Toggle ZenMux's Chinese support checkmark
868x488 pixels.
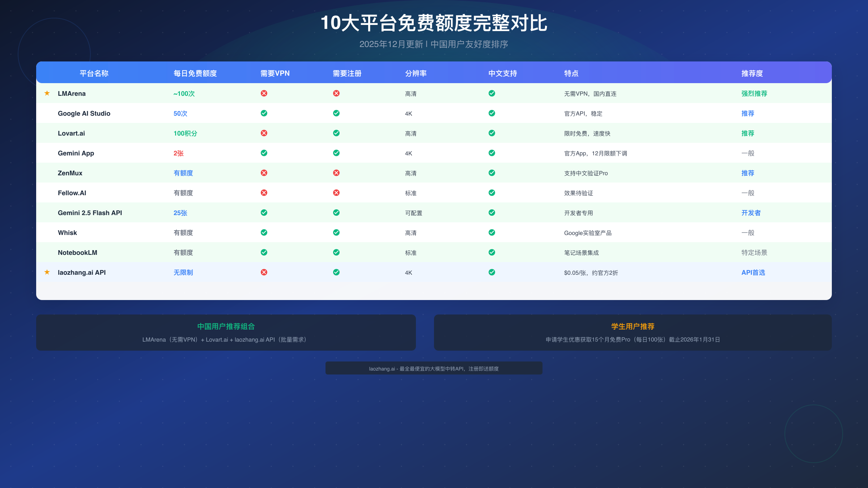pos(492,173)
